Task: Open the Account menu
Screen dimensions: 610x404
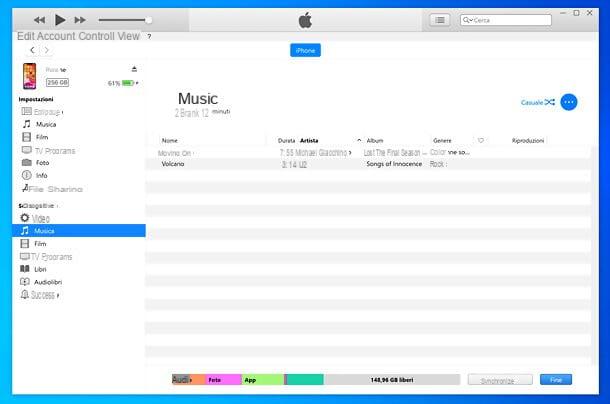Action: (x=56, y=36)
